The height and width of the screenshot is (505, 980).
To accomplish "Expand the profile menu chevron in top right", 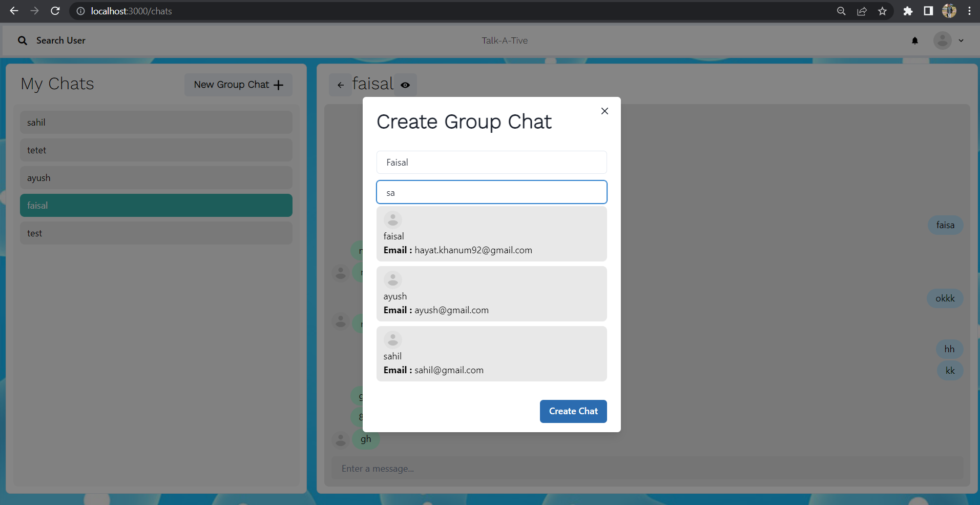I will pyautogui.click(x=961, y=41).
